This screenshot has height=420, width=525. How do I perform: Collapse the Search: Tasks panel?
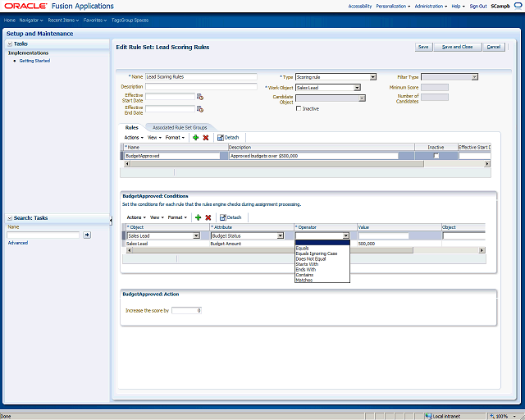coord(10,218)
